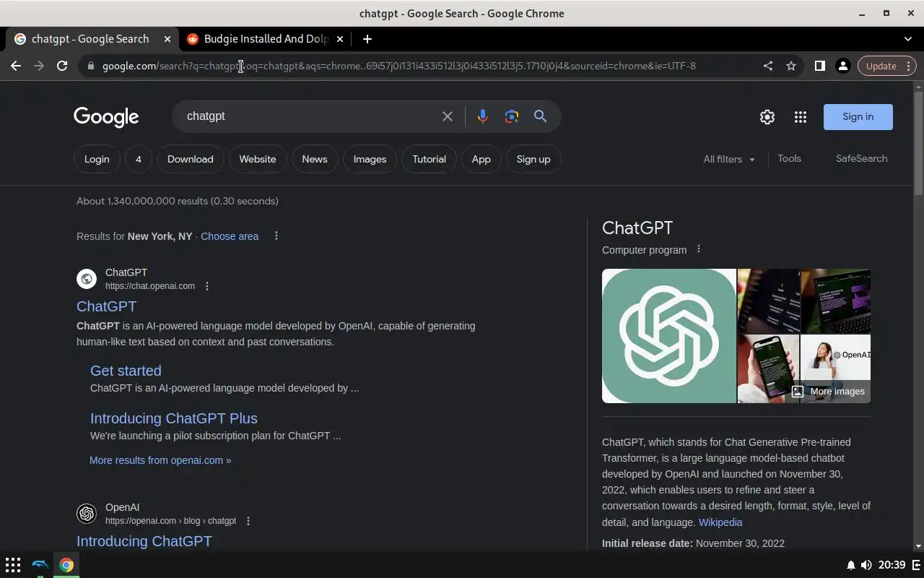
Task: Switch to the Budgie Installed And Dolp tab
Action: coord(266,39)
